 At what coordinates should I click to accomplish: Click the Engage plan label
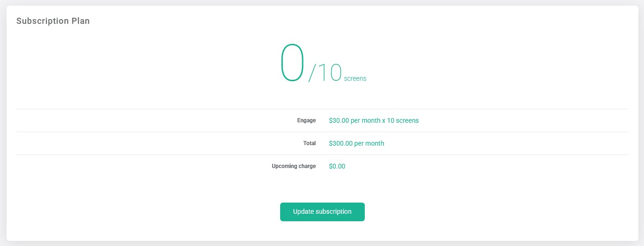pyautogui.click(x=306, y=120)
